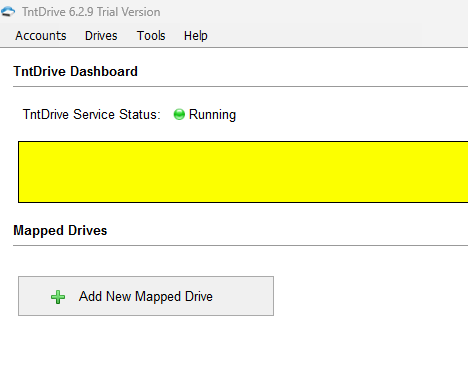
Task: Click the "TntDrive Service Status:" label
Action: [x=92, y=114]
